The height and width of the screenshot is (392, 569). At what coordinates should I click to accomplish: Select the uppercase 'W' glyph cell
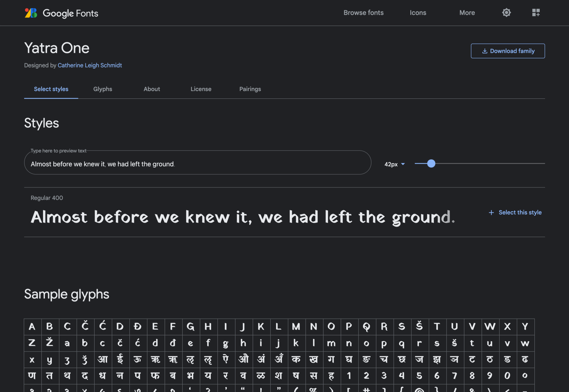[490, 327]
